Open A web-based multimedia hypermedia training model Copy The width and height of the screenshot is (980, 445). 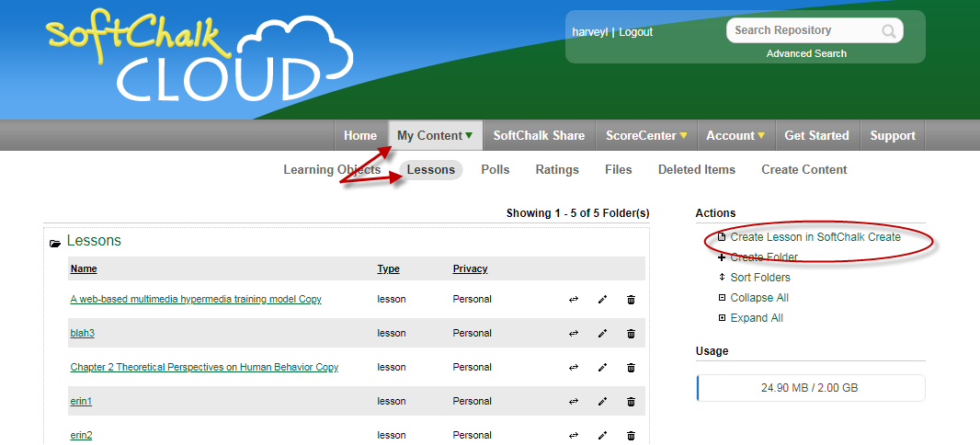tap(196, 300)
